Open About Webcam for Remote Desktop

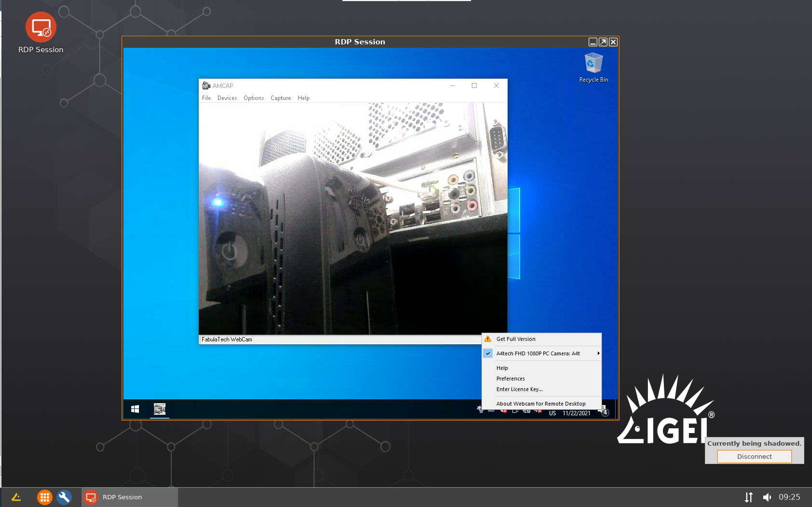[541, 404]
